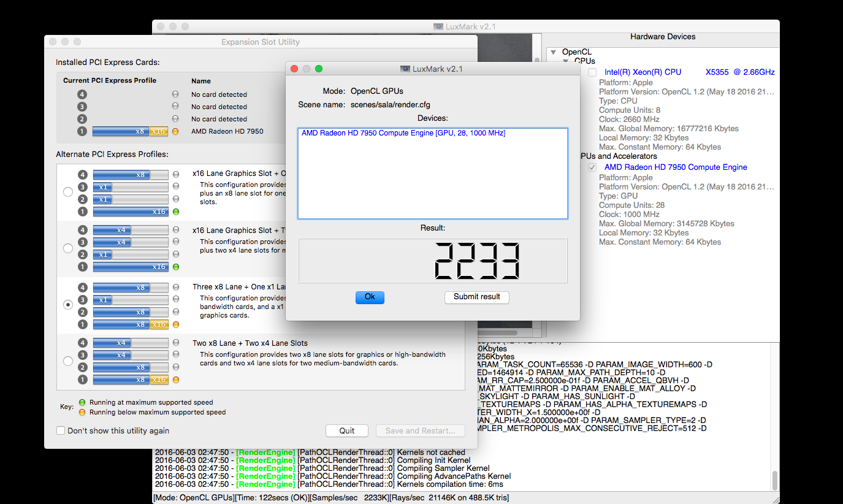Select the 'plus two x4 lane slots' x16 graphics profile
The image size is (843, 504).
68,248
